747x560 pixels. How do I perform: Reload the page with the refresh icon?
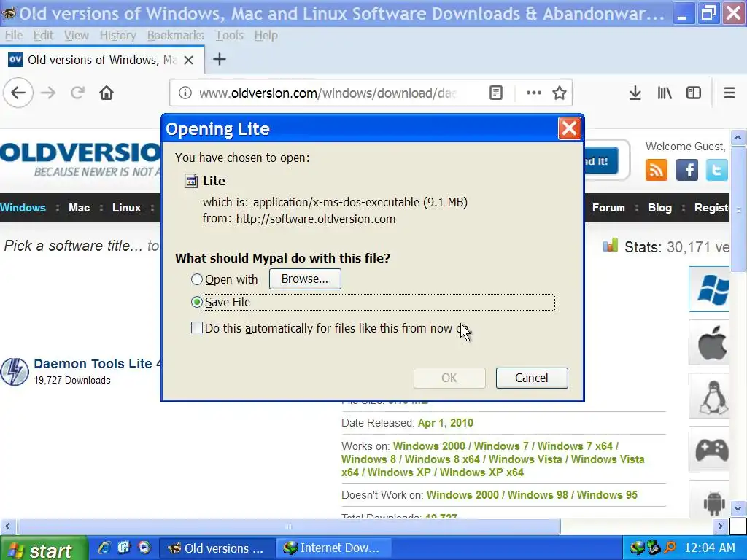77,93
